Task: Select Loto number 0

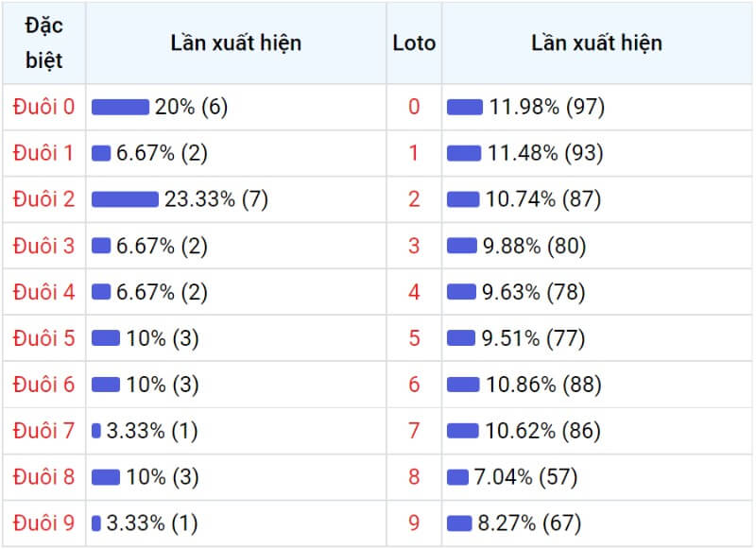Action: click(414, 107)
